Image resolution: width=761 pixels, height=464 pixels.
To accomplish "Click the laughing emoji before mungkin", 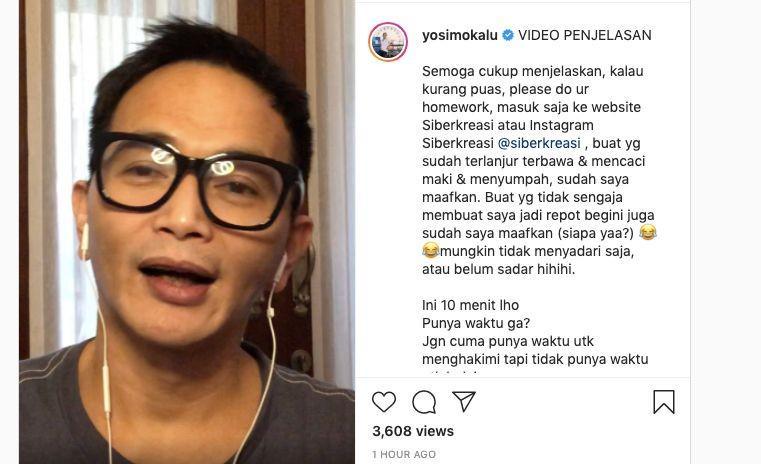I will (x=430, y=250).
